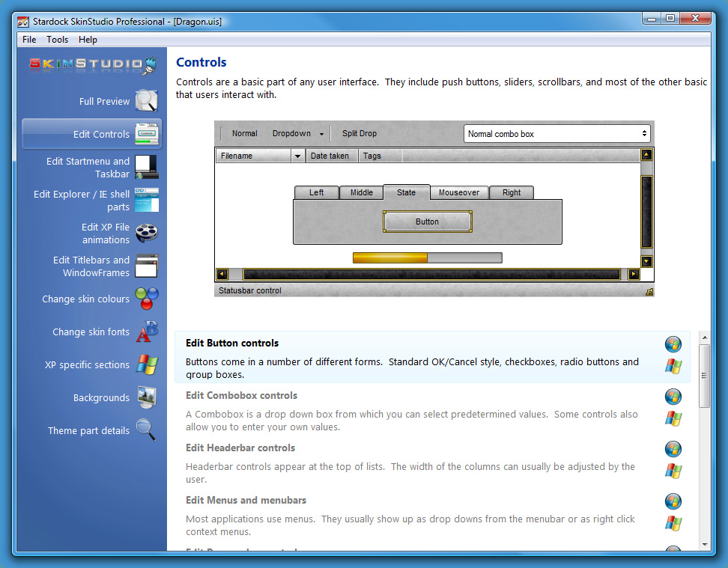Expand the Dropdown toolbar button arrow

(321, 134)
